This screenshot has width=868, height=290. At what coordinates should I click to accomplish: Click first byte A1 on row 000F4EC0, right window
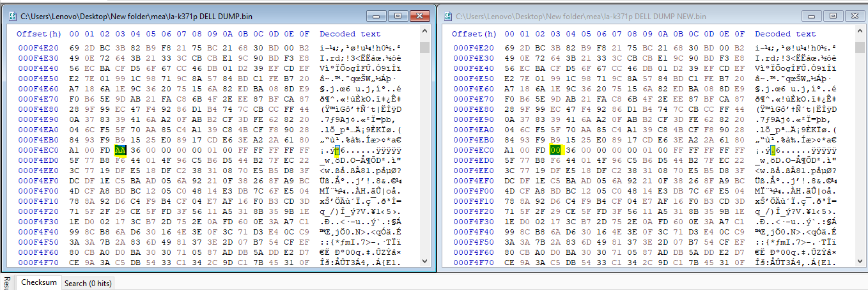click(509, 150)
